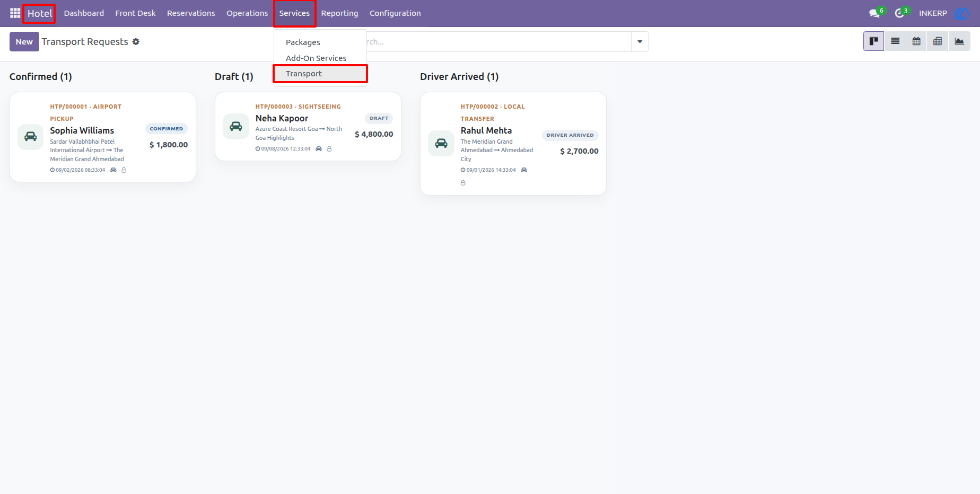Click small vehicle icon beside Sophia Williams date
980x494 pixels.
[x=113, y=170]
